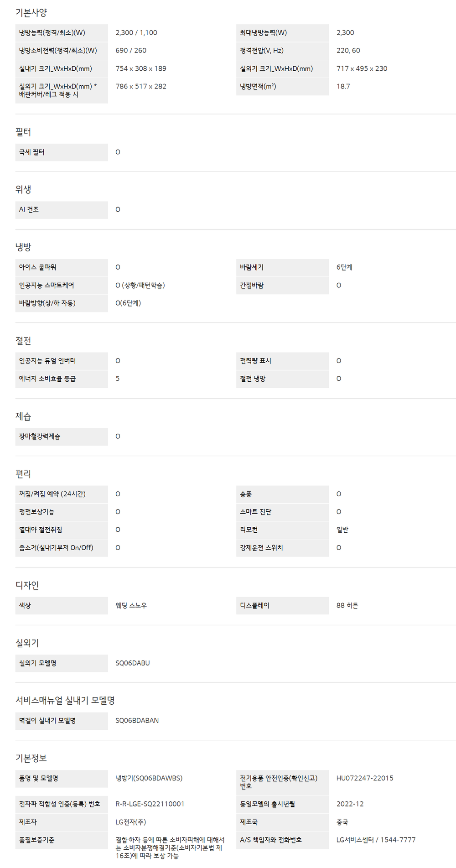The width and height of the screenshot is (456, 868).
Task: Click the 88 히든 display value
Action: tap(347, 606)
